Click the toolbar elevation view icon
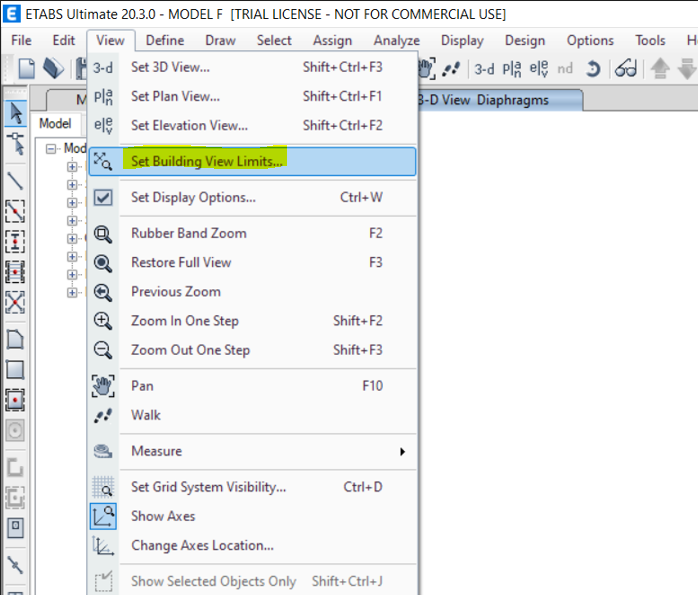Image resolution: width=698 pixels, height=595 pixels. tap(539, 69)
